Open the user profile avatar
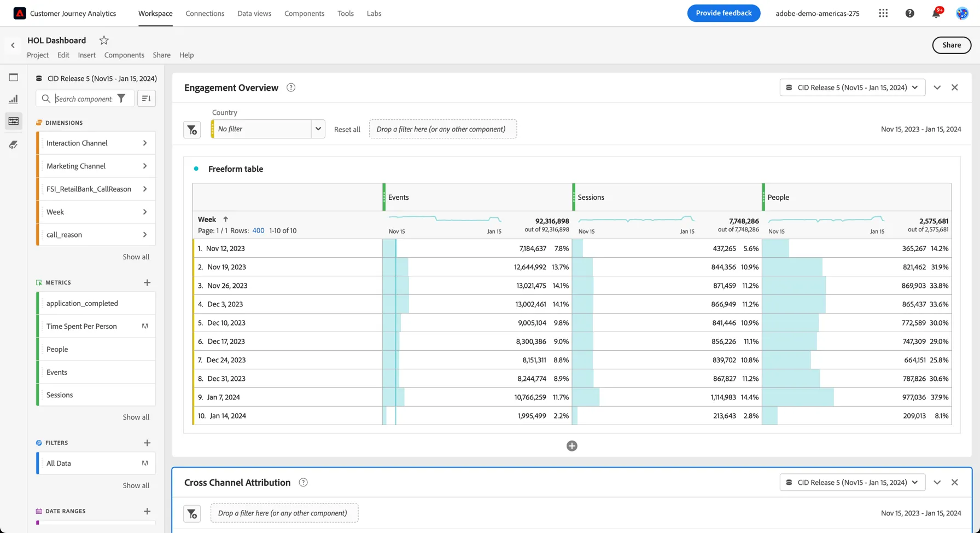980x533 pixels. pos(962,13)
